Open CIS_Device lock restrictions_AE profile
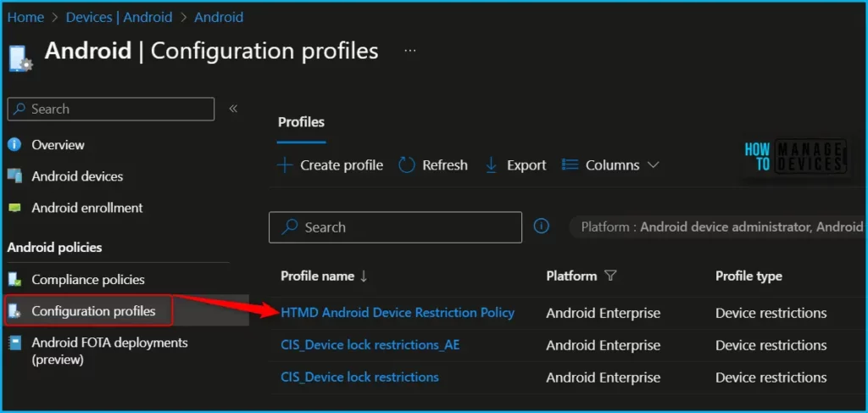Viewport: 868px width, 413px height. 370,345
